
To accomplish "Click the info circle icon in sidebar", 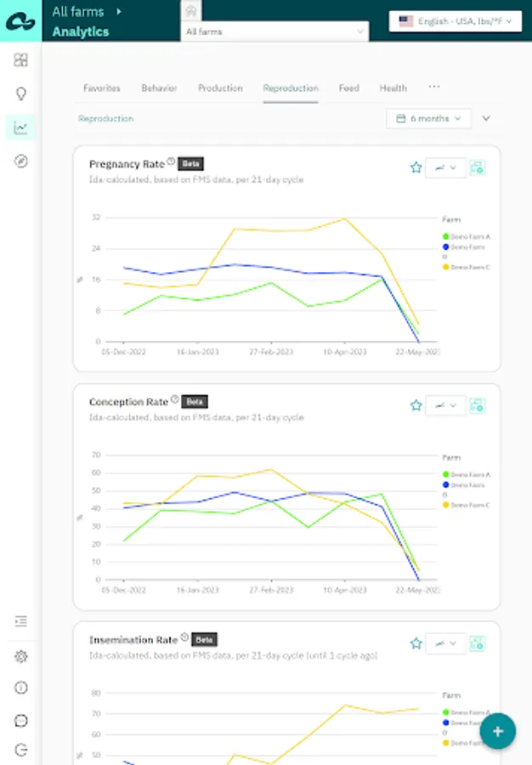I will tap(21, 688).
